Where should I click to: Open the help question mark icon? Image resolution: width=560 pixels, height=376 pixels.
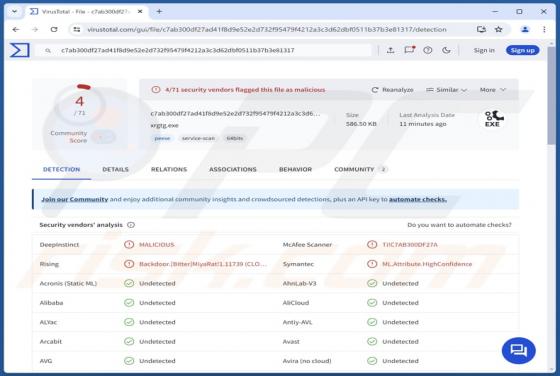click(x=428, y=50)
